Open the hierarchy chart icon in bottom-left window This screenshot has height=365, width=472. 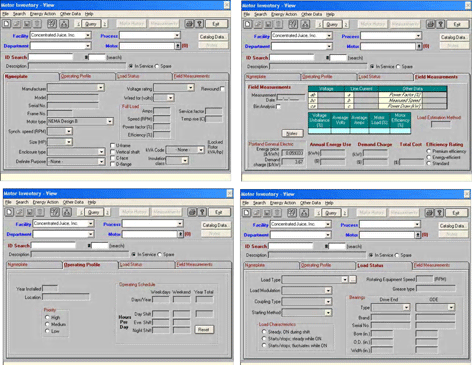click(67, 212)
